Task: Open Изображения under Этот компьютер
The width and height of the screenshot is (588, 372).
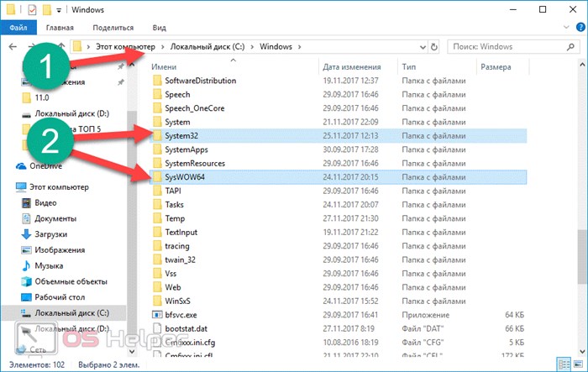Action: click(x=60, y=250)
